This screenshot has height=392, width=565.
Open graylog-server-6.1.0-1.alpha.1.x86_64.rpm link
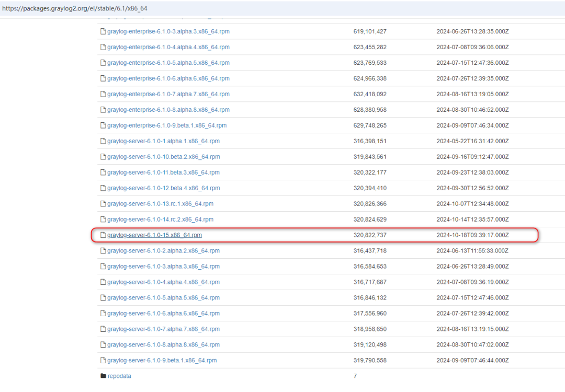[163, 141]
